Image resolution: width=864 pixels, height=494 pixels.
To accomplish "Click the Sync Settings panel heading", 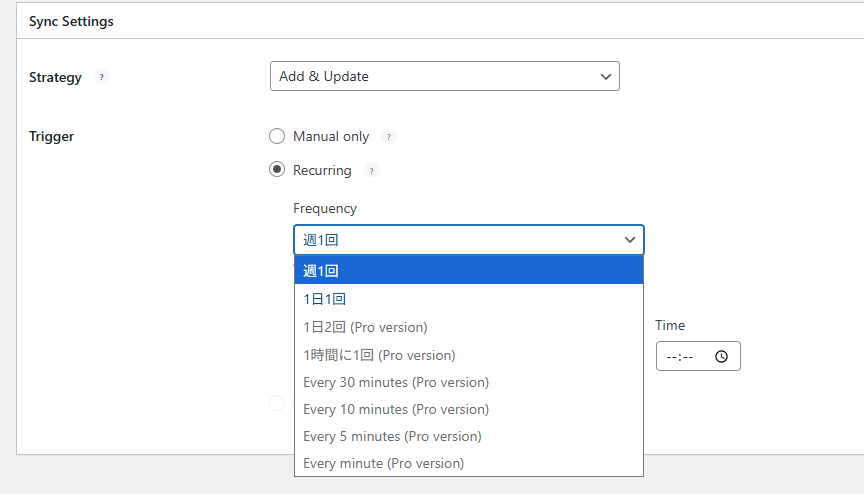I will coord(71,21).
